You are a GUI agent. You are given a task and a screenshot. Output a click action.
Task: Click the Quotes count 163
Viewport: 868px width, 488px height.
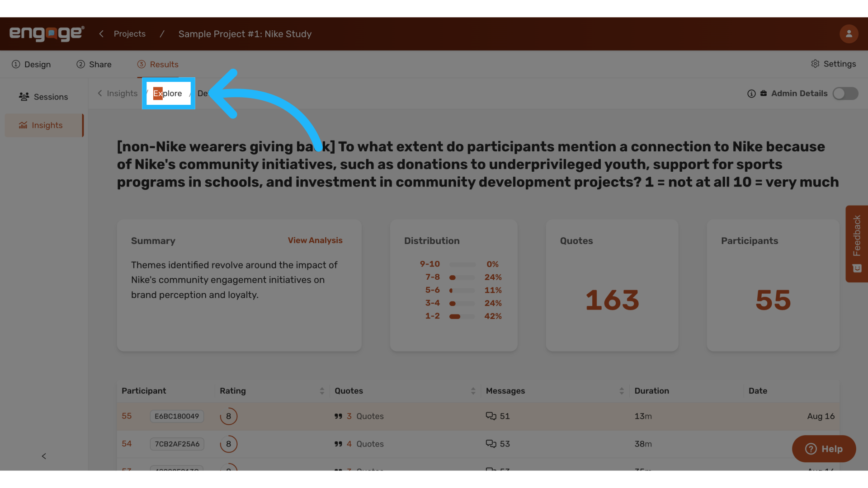click(x=612, y=300)
